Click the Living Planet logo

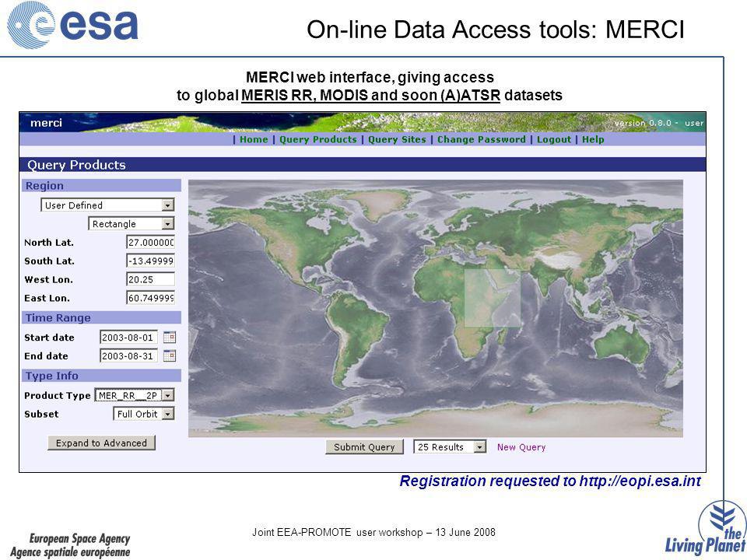(706, 529)
